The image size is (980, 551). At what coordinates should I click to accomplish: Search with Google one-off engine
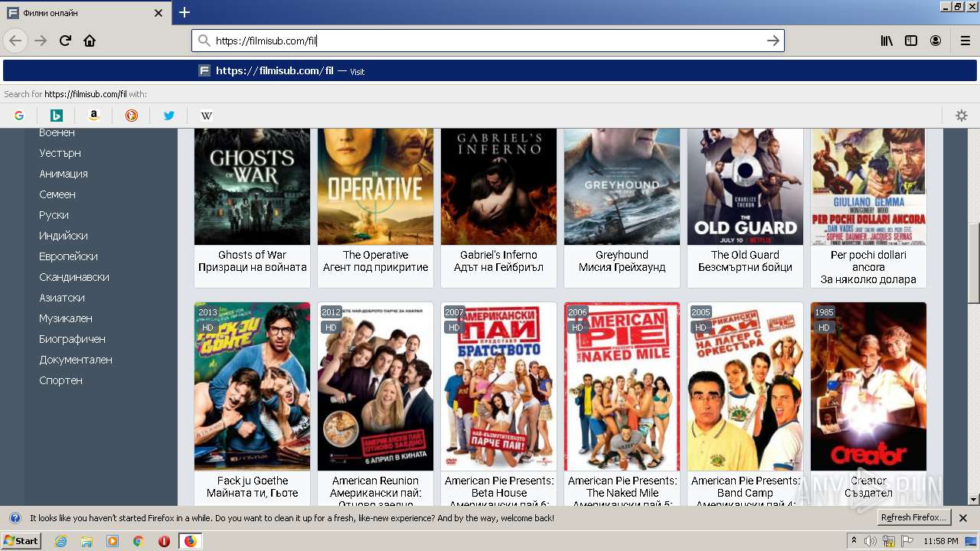19,116
